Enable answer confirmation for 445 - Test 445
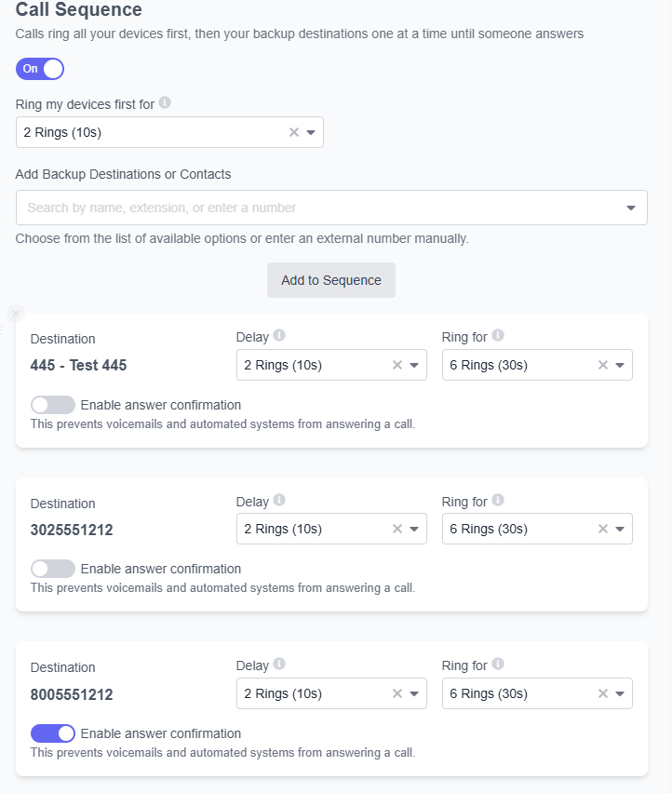The height and width of the screenshot is (793, 672). pos(52,405)
